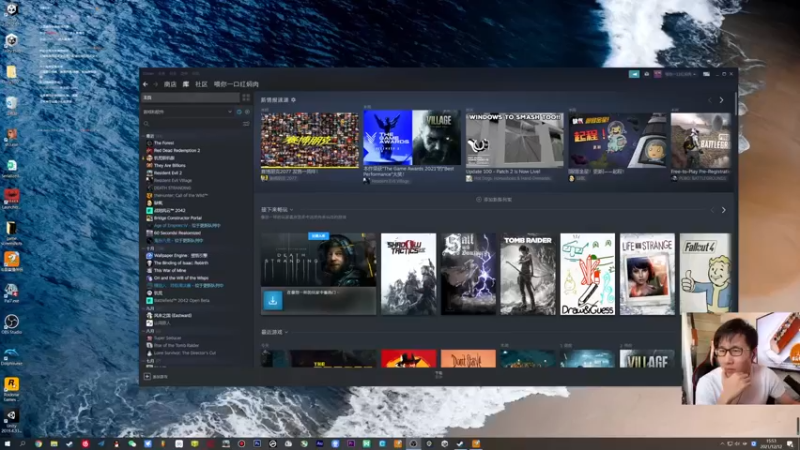Show next news items arrow
Viewport: 800px width, 450px height.
tap(721, 100)
